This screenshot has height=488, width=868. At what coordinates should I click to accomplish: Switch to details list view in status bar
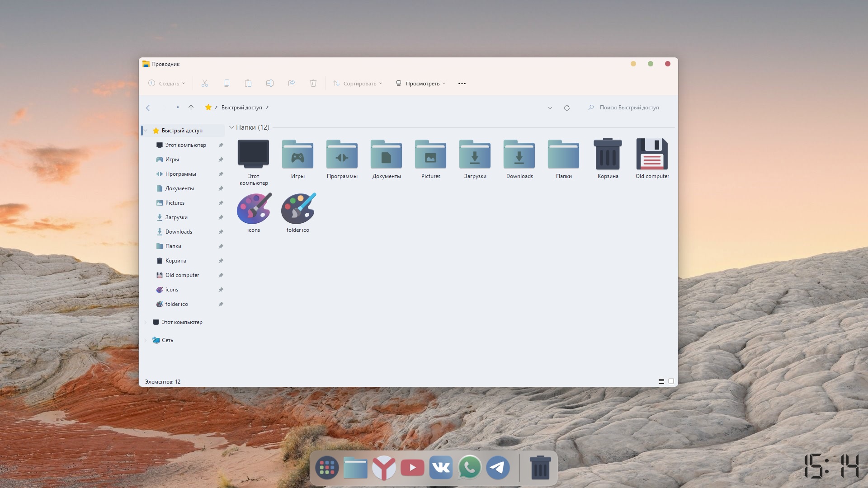[661, 381]
